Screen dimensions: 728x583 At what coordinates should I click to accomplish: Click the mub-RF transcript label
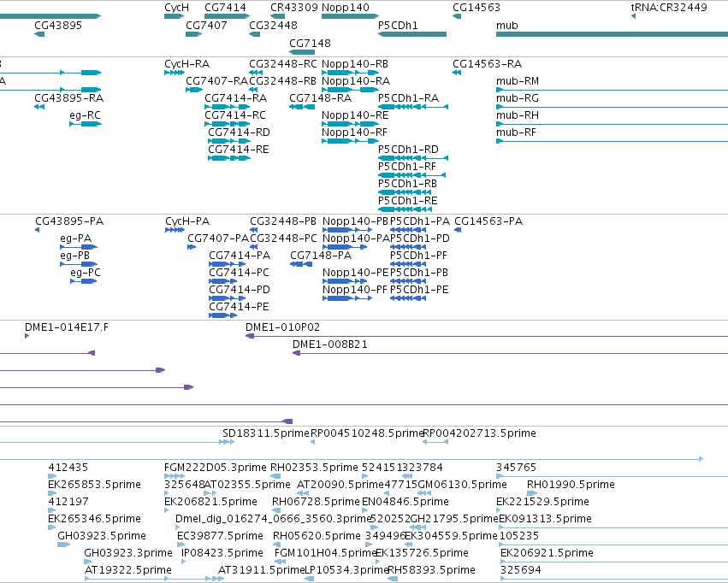(x=516, y=132)
